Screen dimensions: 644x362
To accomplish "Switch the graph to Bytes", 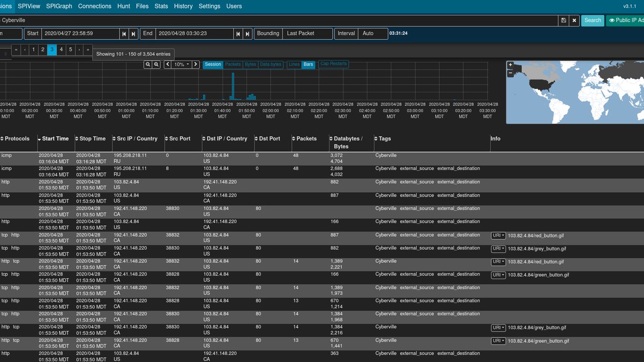I will [x=250, y=64].
